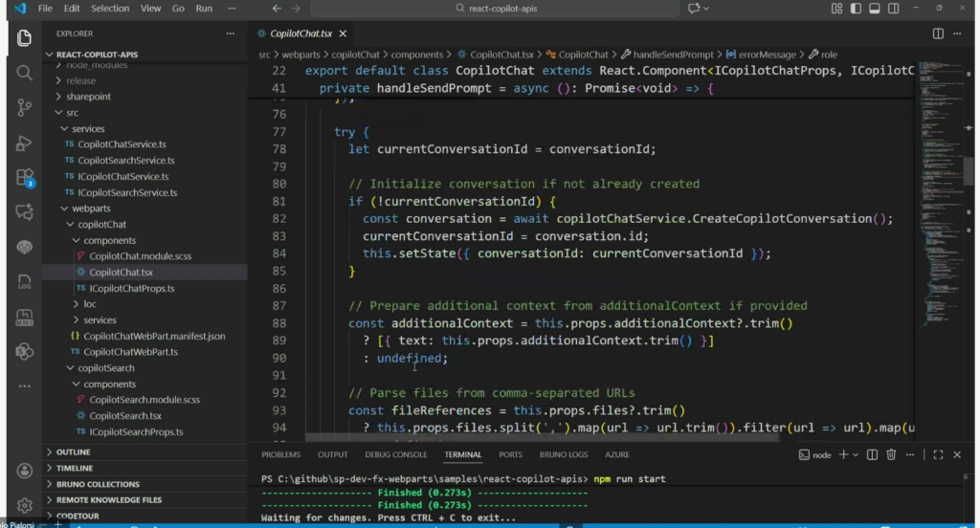
Task: Open the Selection menu
Action: pos(110,9)
